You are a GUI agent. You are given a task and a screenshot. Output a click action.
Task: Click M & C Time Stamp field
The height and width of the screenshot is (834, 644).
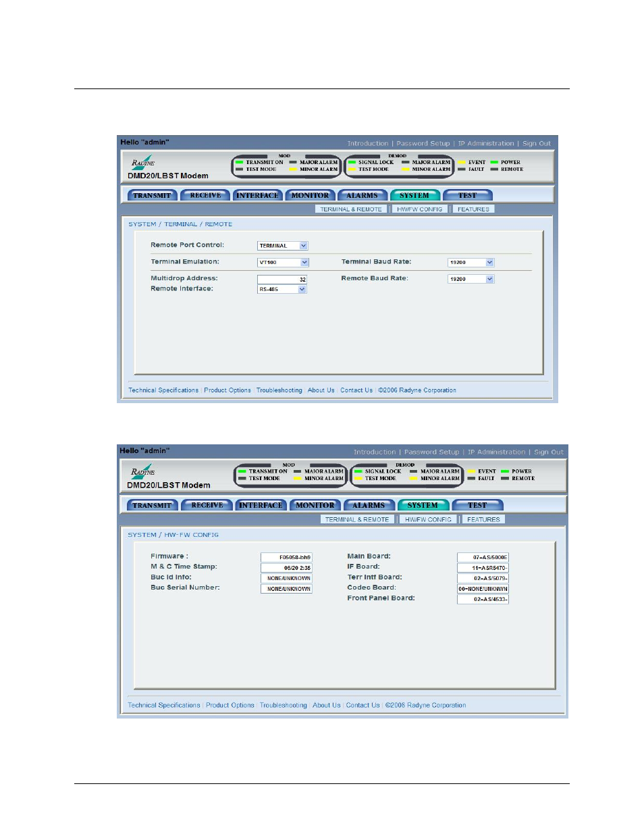[286, 568]
